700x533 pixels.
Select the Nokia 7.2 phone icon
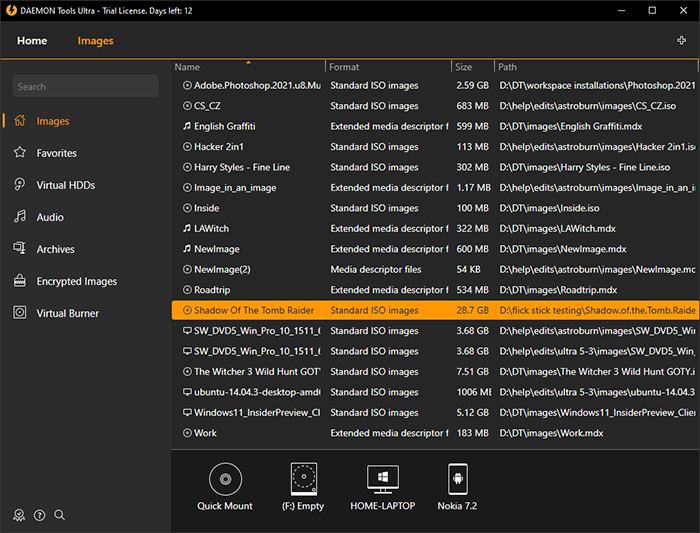pos(458,479)
